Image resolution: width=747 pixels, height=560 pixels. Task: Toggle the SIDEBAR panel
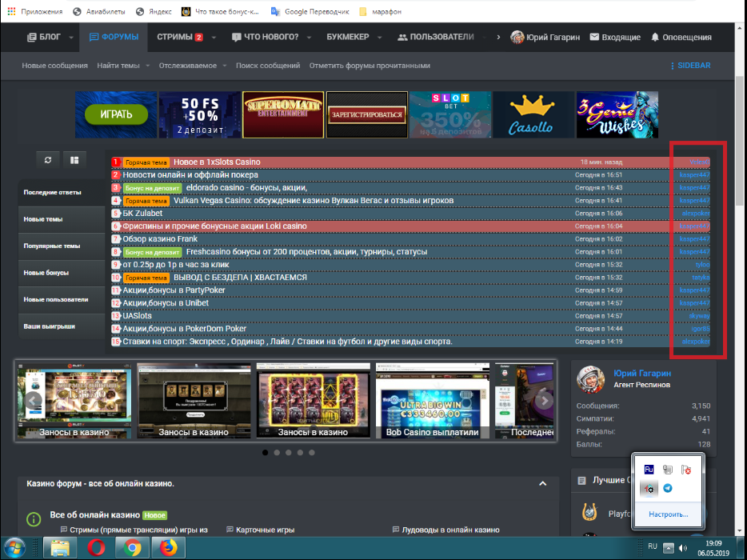pos(690,66)
